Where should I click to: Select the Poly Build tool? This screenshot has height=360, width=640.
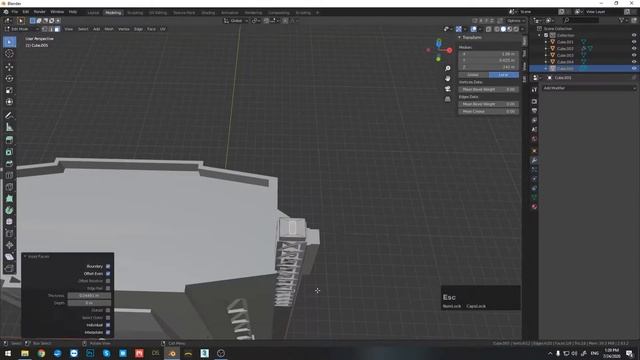[x=9, y=199]
